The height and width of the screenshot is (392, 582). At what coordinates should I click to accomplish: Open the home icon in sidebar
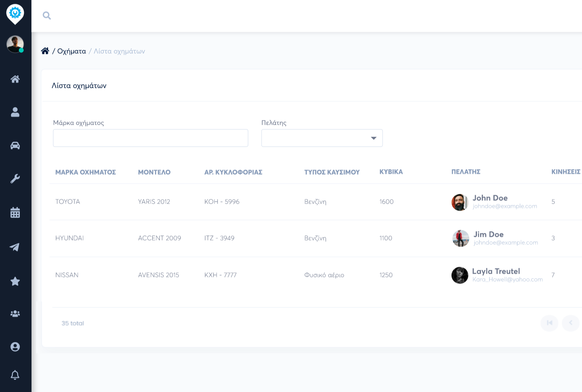pos(15,79)
